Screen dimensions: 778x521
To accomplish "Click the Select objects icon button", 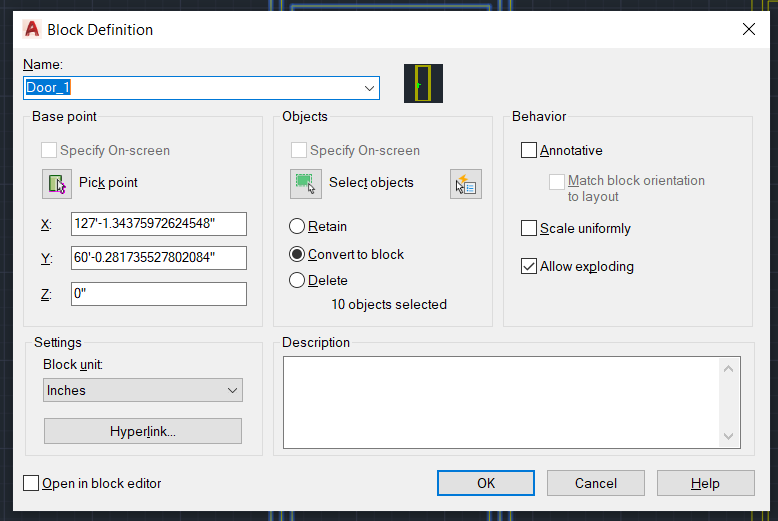I will (306, 184).
